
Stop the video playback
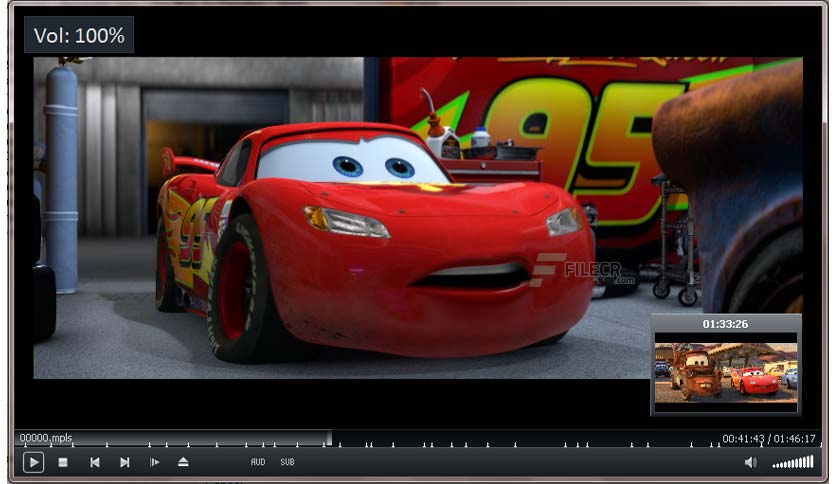tap(63, 462)
